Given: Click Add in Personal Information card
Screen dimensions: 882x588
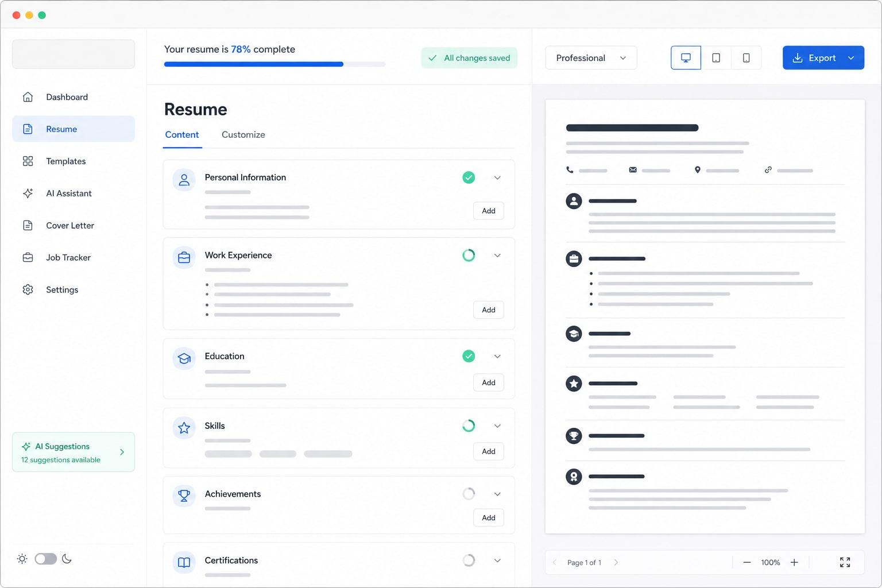Looking at the screenshot, I should click(489, 211).
